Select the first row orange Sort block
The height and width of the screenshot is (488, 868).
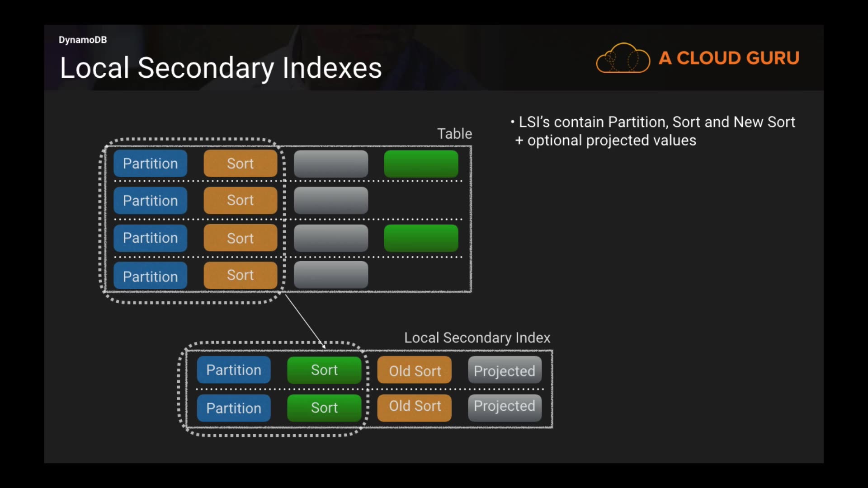pos(240,164)
